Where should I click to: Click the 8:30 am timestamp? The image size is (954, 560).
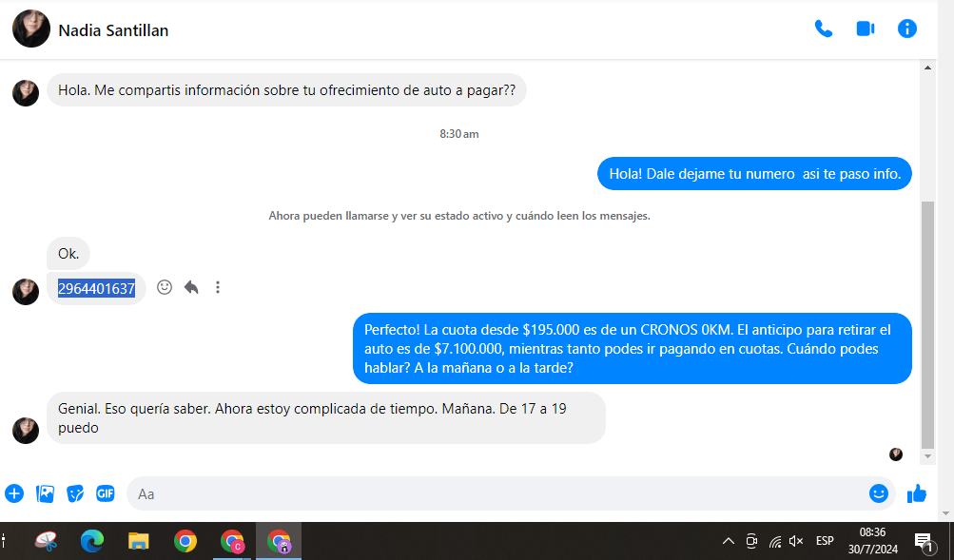459,134
